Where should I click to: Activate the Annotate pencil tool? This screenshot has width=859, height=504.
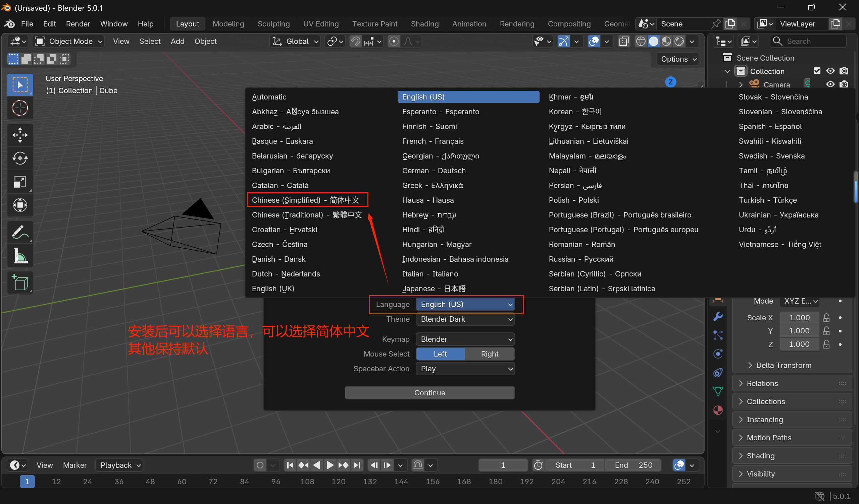20,232
